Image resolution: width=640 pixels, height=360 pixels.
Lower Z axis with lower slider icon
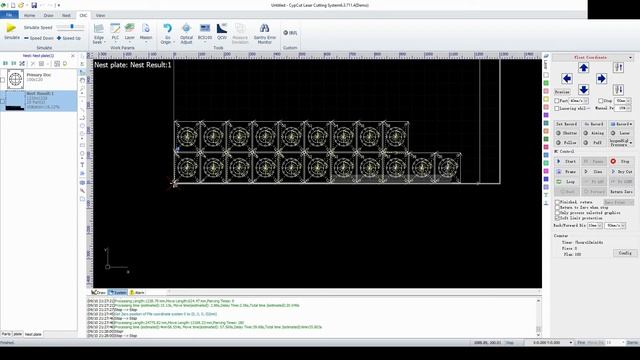[618, 89]
